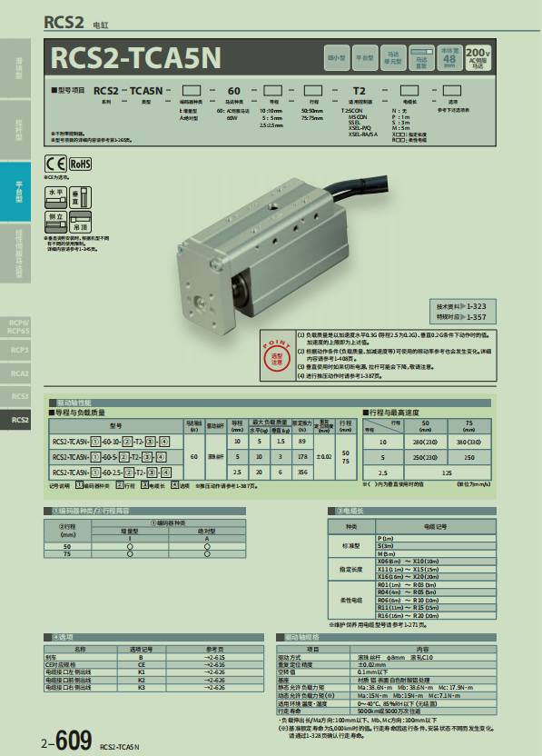Click the 选项 empty box in model code

(452, 91)
